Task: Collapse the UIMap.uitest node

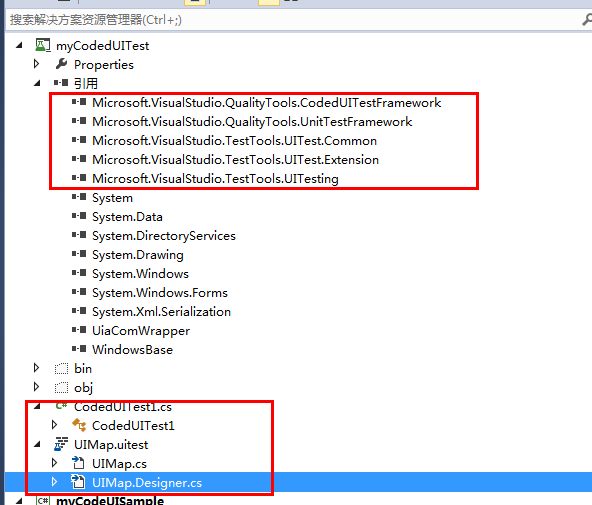Action: tap(37, 445)
